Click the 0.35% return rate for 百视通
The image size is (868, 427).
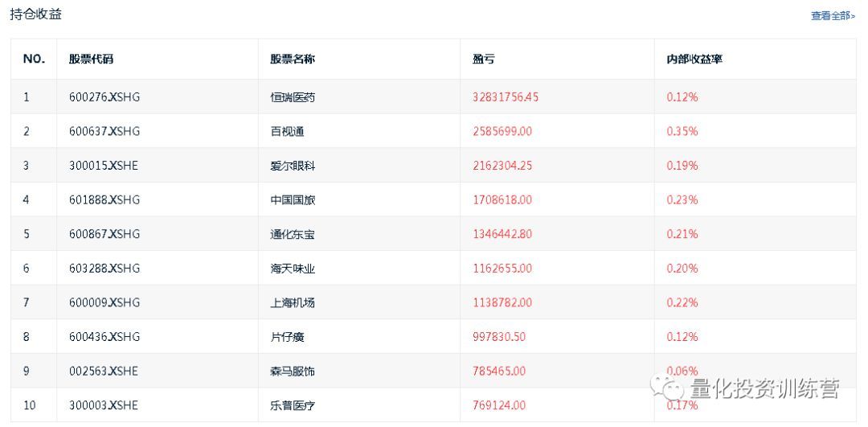point(682,131)
